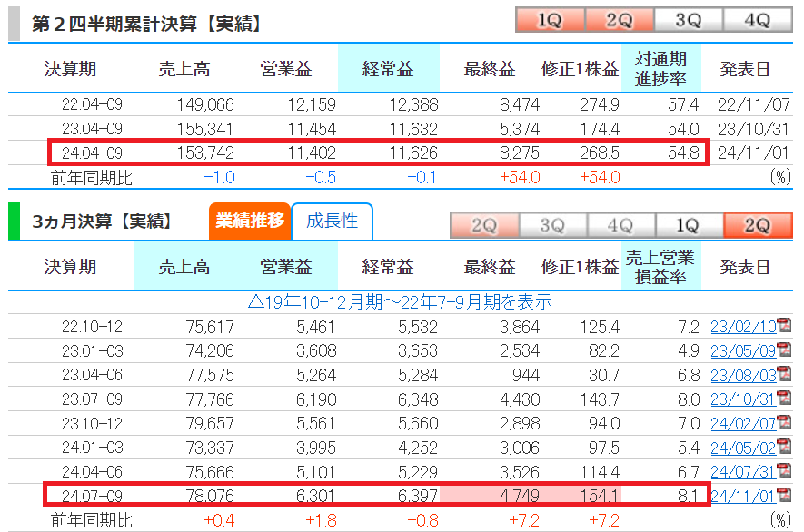Image resolution: width=804 pixels, height=532 pixels.
Task: Select sales value 153,742
Action: click(x=205, y=153)
